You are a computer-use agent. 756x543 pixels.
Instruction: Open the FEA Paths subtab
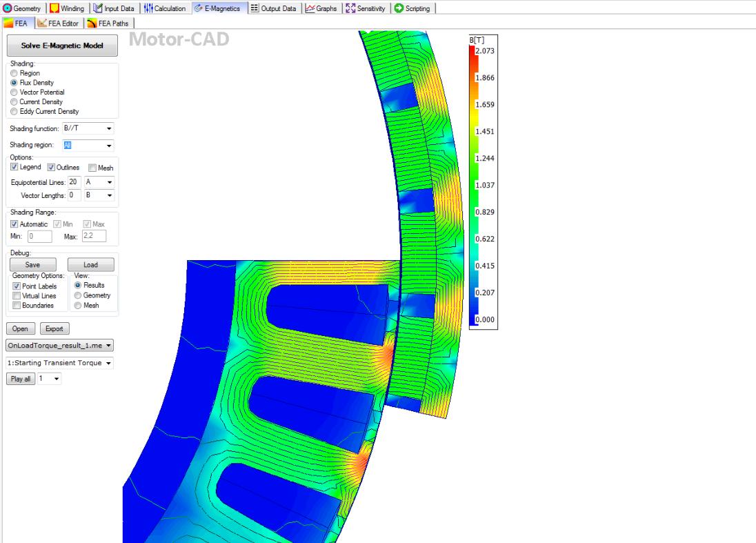[x=109, y=23]
